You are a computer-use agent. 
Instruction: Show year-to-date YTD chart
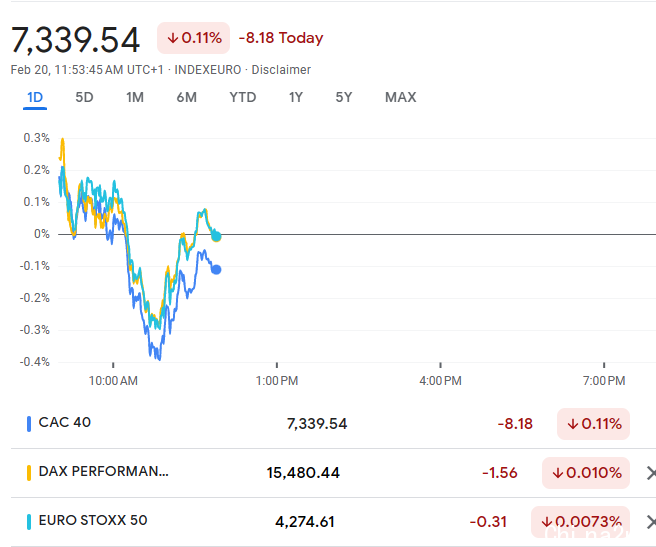243,98
